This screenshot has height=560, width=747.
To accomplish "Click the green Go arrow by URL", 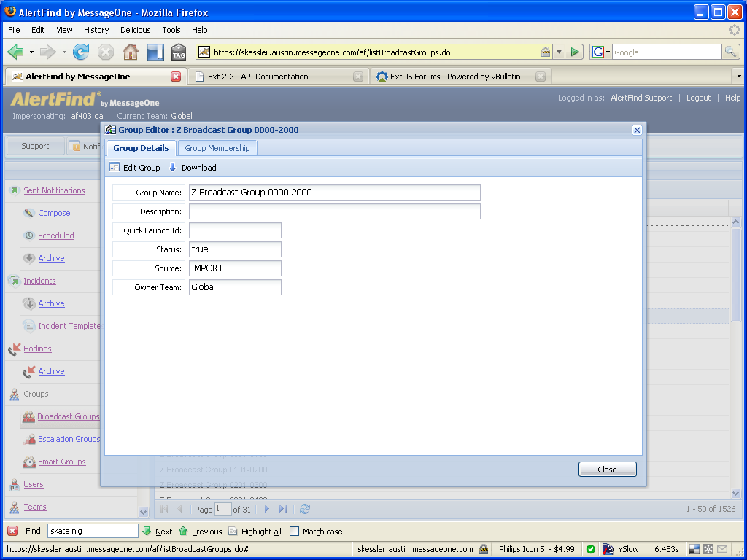I will coord(575,52).
